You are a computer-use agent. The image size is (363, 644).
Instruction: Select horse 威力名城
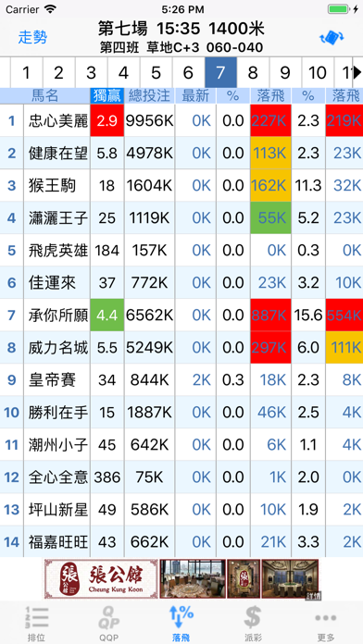point(58,348)
